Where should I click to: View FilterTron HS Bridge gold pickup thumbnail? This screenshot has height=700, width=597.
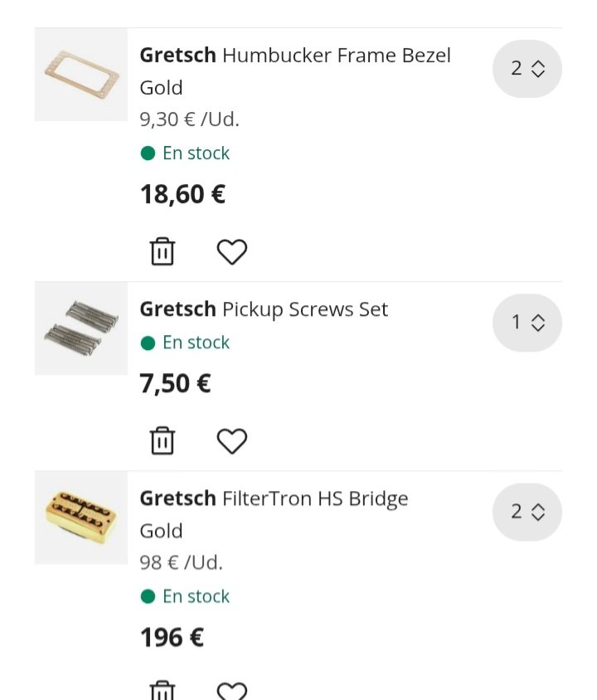81,518
